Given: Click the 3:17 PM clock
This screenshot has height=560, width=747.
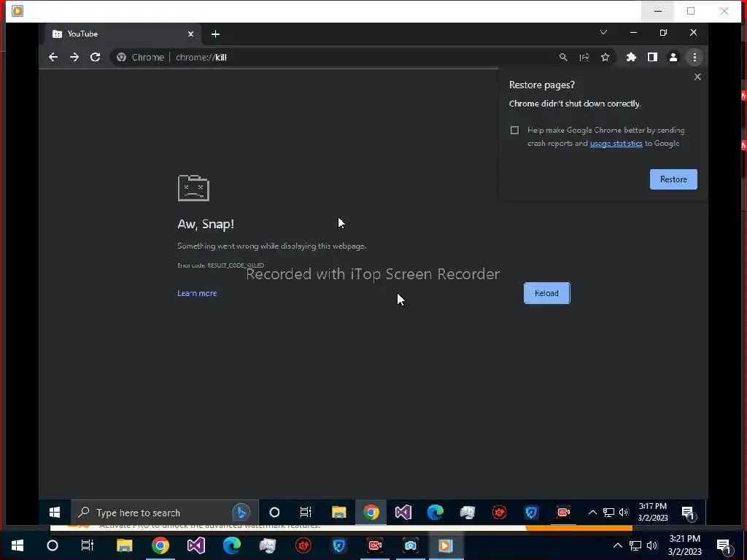Looking at the screenshot, I should pos(653,512).
